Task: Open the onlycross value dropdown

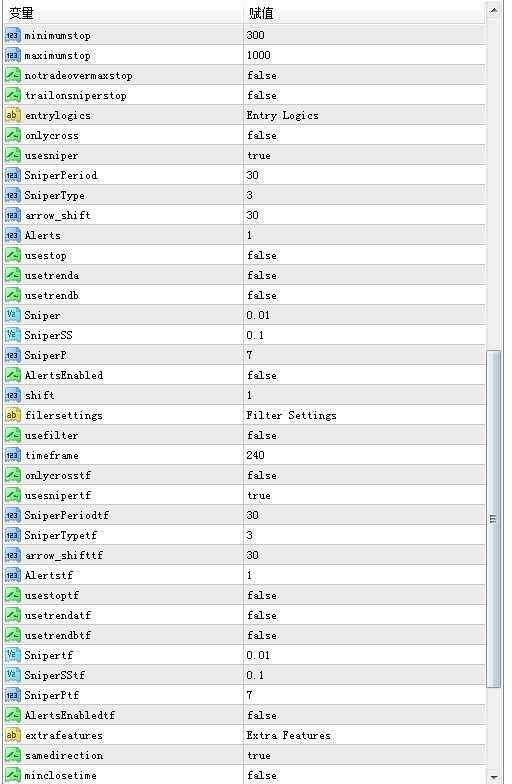Action: coord(364,136)
